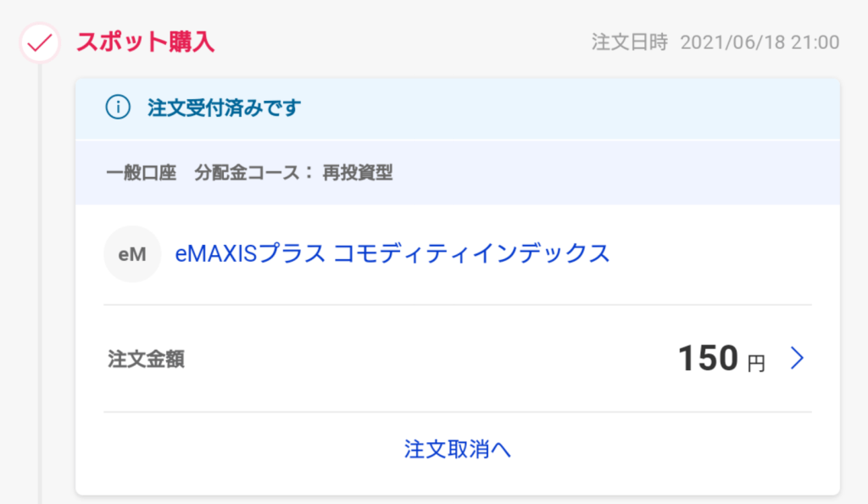The height and width of the screenshot is (504, 868).
Task: Click the pink checkmark status icon
Action: (40, 42)
